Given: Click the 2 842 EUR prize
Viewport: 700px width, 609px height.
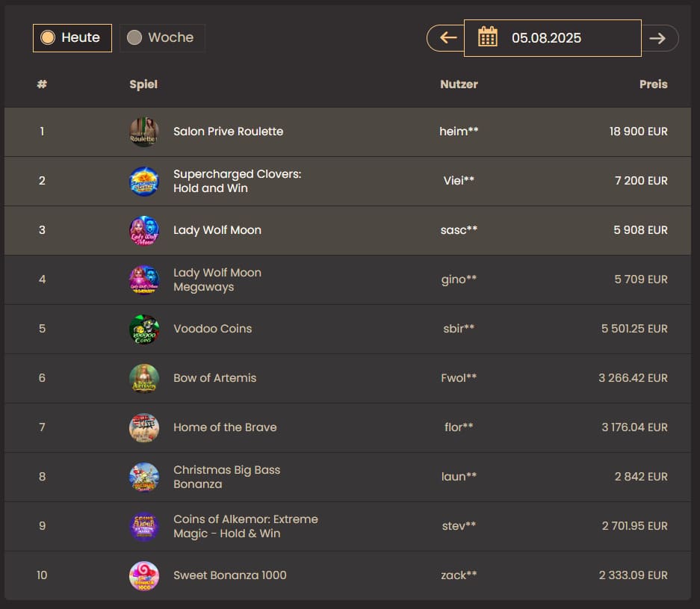Looking at the screenshot, I should pos(641,477).
